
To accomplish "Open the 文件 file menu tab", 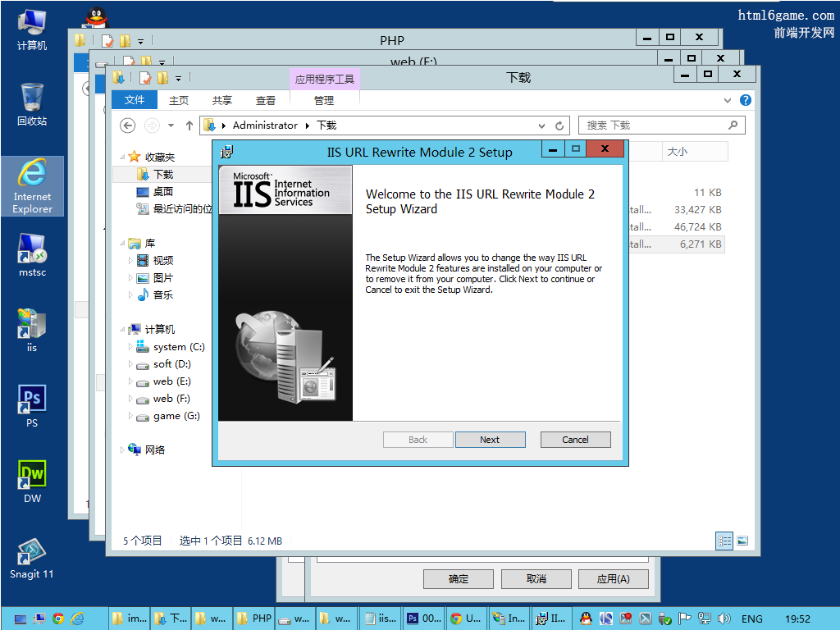I will pyautogui.click(x=134, y=100).
